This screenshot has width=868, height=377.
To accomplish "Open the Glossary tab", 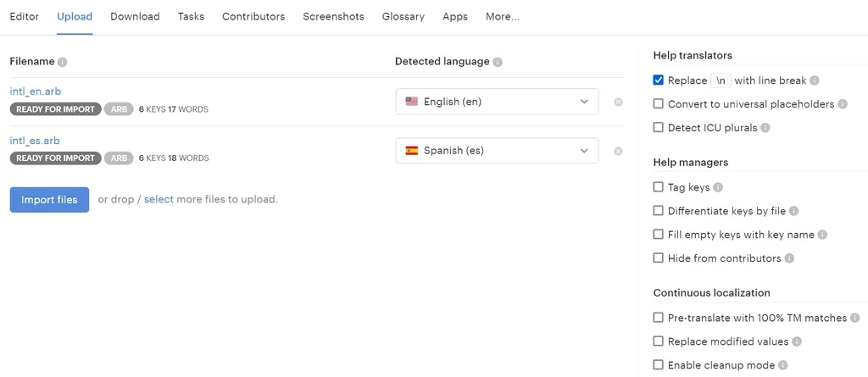I will (x=403, y=17).
